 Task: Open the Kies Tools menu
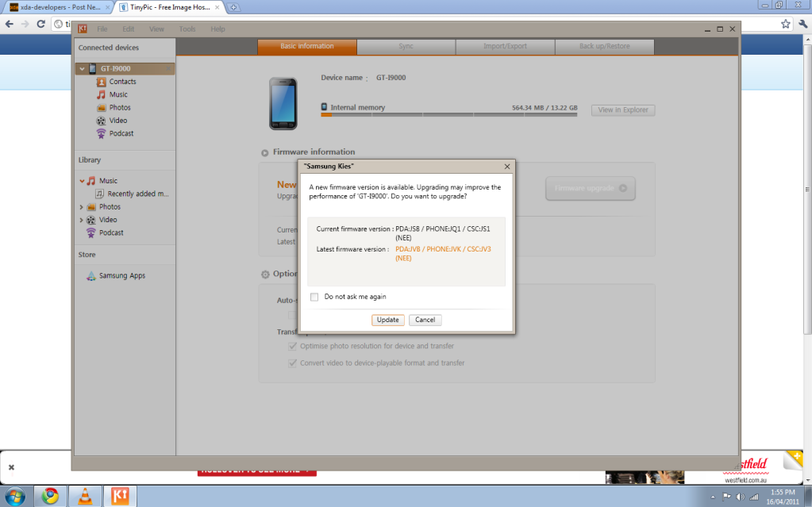[x=187, y=29]
